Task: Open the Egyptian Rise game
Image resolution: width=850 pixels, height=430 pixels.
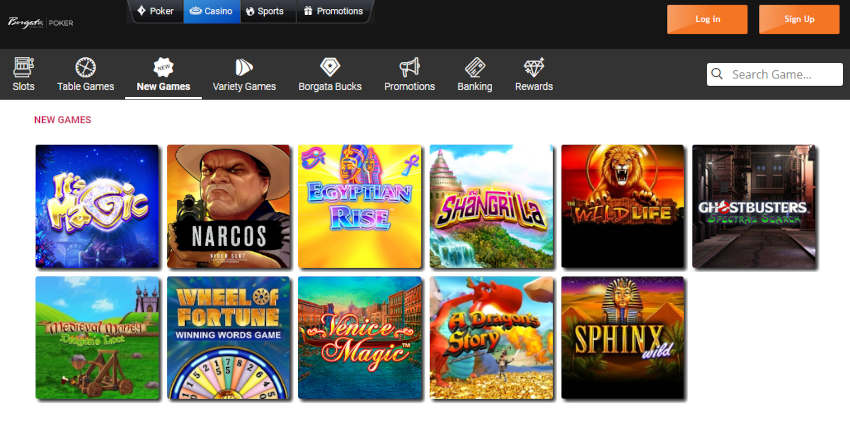Action: pos(360,206)
